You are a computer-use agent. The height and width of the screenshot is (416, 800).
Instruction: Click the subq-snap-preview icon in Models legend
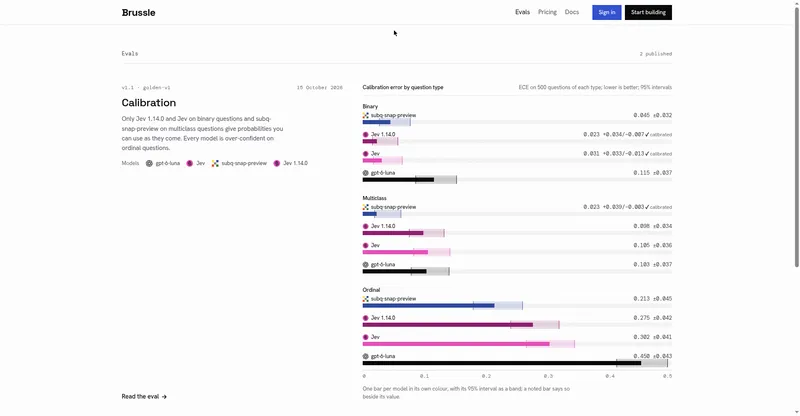(215, 163)
